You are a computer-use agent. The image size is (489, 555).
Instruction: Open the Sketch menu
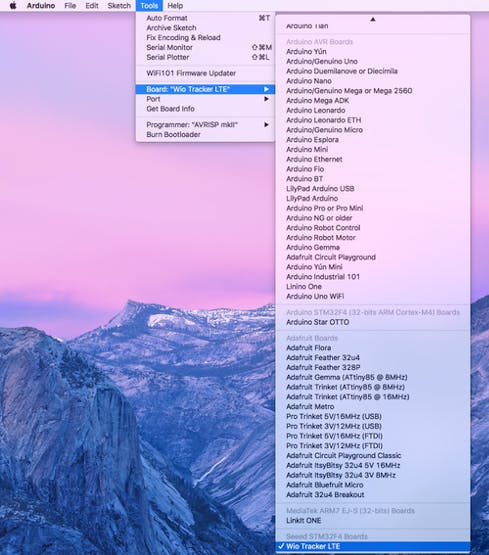pos(119,6)
